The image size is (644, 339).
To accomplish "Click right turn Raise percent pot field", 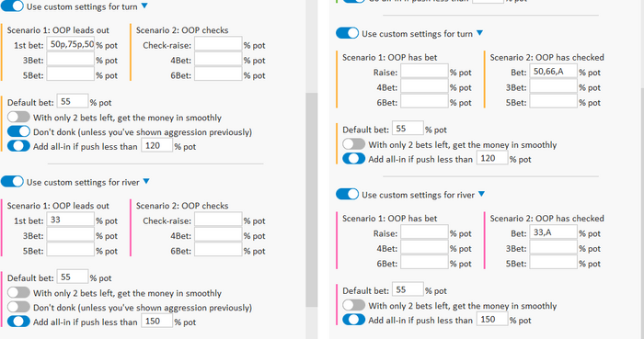I will click(424, 72).
